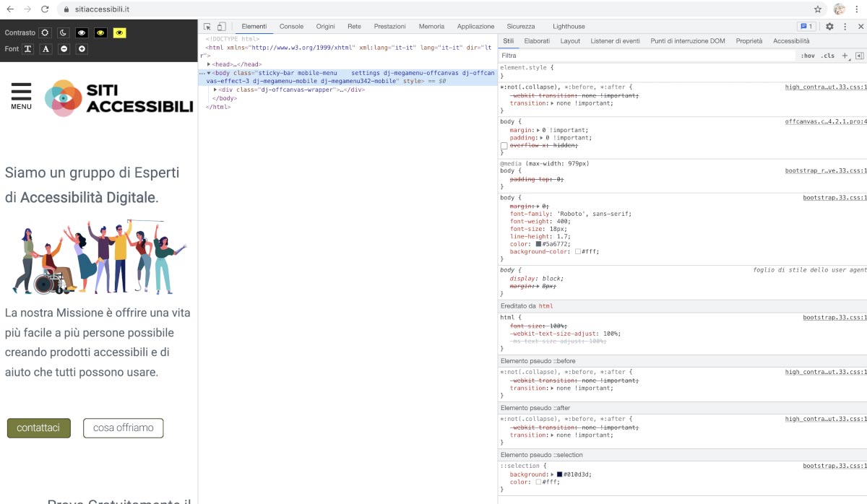Switch to the underlined T readable font
Image resolution: width=867 pixels, height=504 pixels.
28,49
